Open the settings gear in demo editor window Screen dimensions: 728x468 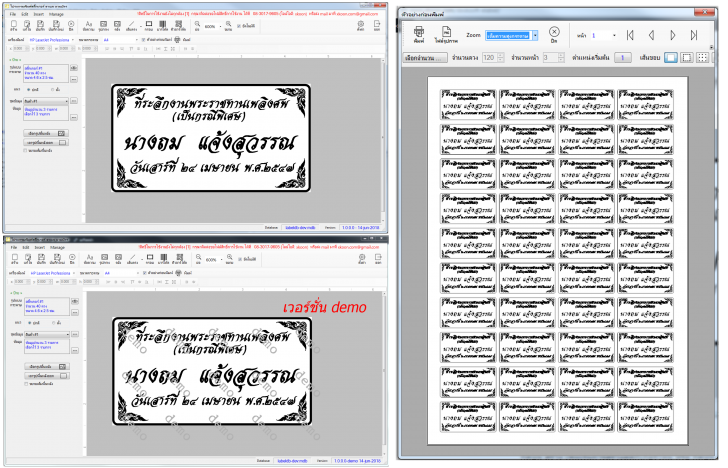pyautogui.click(x=362, y=259)
